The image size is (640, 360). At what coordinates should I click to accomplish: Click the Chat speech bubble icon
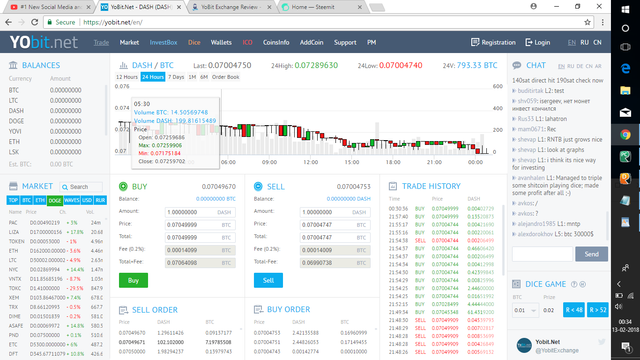pyautogui.click(x=517, y=65)
